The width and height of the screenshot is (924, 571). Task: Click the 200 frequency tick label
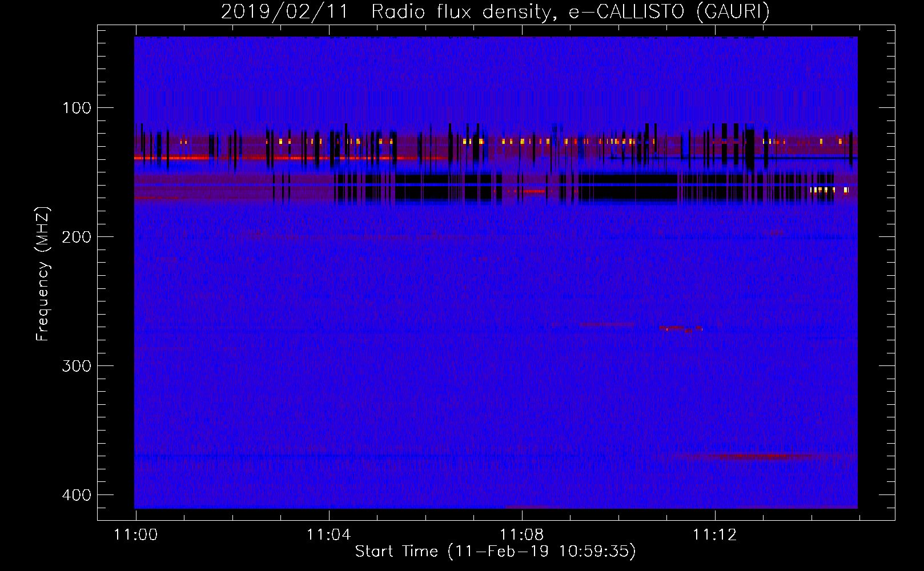[77, 237]
